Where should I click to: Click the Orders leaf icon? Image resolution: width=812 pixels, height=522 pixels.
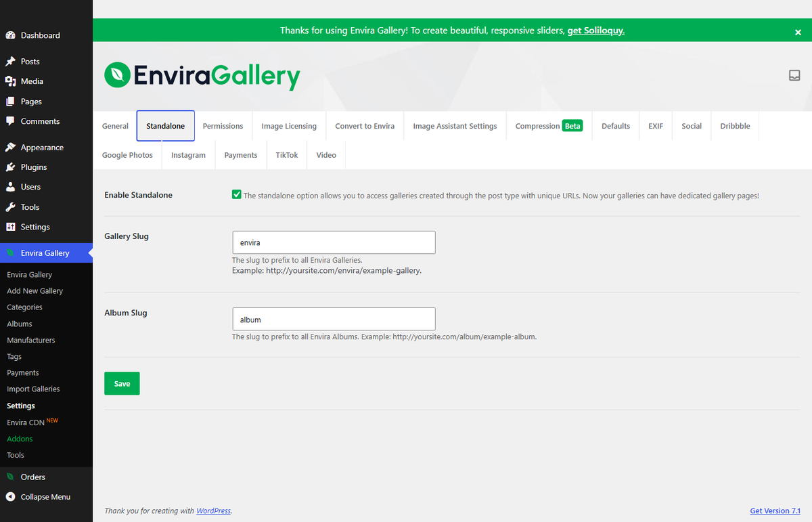tap(10, 477)
